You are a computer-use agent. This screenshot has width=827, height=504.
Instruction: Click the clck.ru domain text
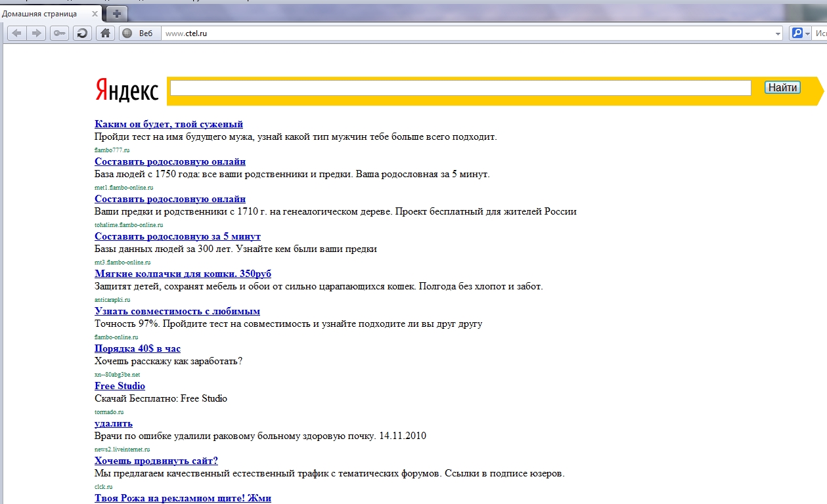point(104,487)
